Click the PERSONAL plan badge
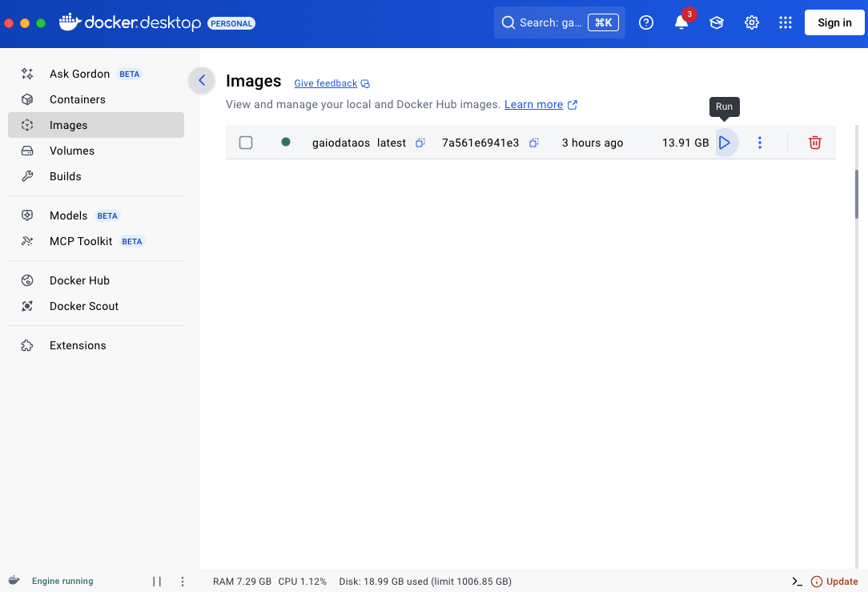Image resolution: width=868 pixels, height=592 pixels. [231, 23]
